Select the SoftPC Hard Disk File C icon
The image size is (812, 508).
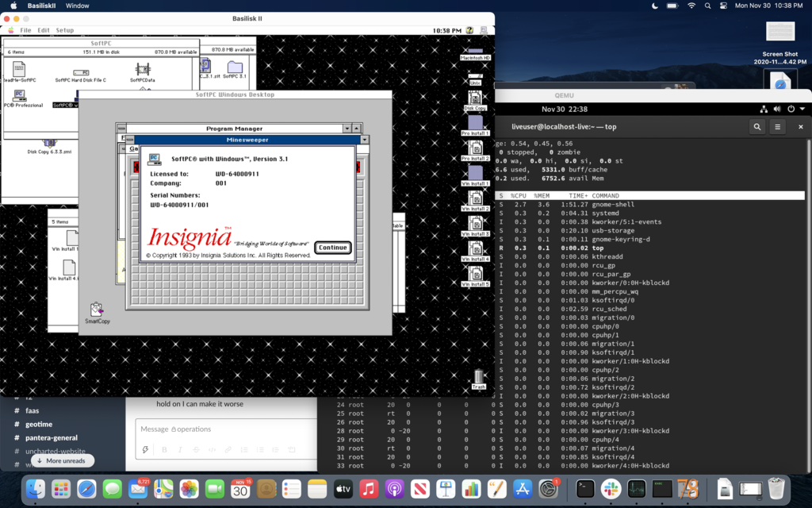coord(81,75)
